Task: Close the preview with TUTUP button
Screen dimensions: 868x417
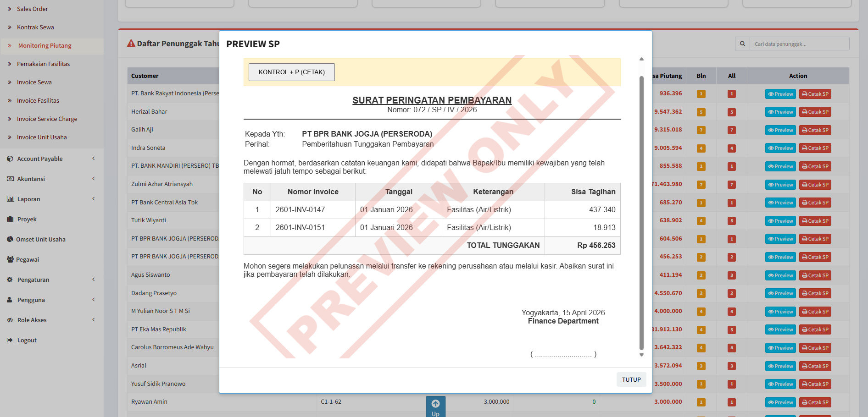Action: click(631, 380)
